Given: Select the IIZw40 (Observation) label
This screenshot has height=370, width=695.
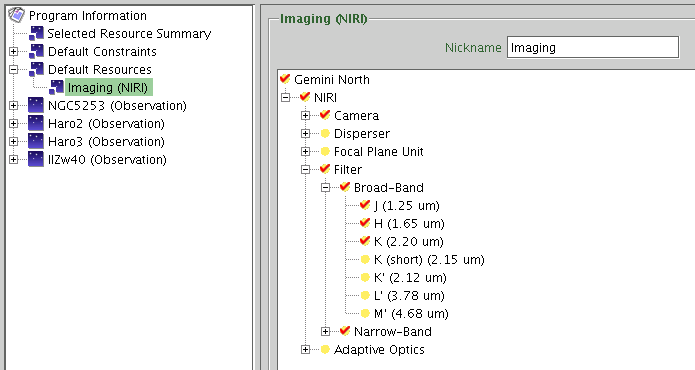Looking at the screenshot, I should (107, 160).
